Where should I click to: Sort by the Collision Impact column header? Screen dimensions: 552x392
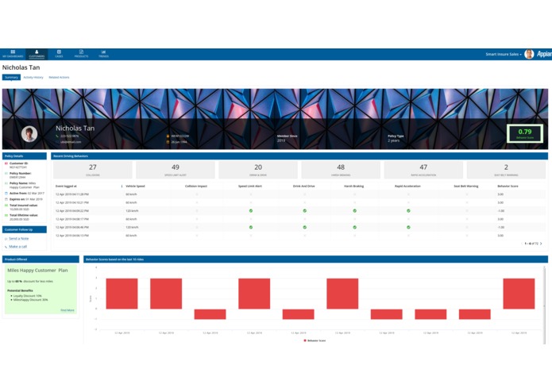coord(196,186)
